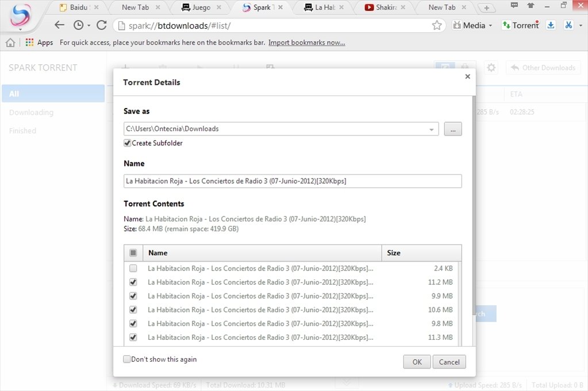Click Other Downloads in Spark Torrent page
Image resolution: width=588 pixels, height=391 pixels.
tap(543, 68)
